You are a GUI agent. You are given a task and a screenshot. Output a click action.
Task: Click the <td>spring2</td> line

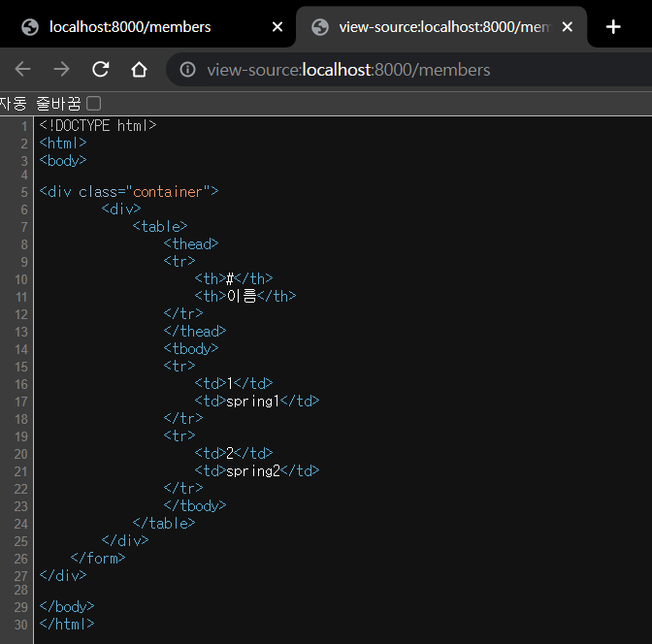pos(257,471)
